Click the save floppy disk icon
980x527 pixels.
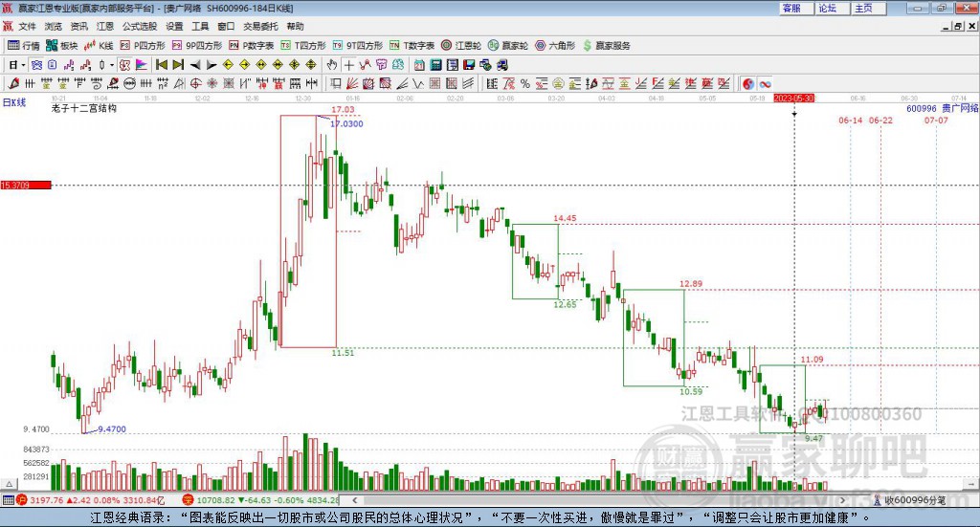(469, 65)
